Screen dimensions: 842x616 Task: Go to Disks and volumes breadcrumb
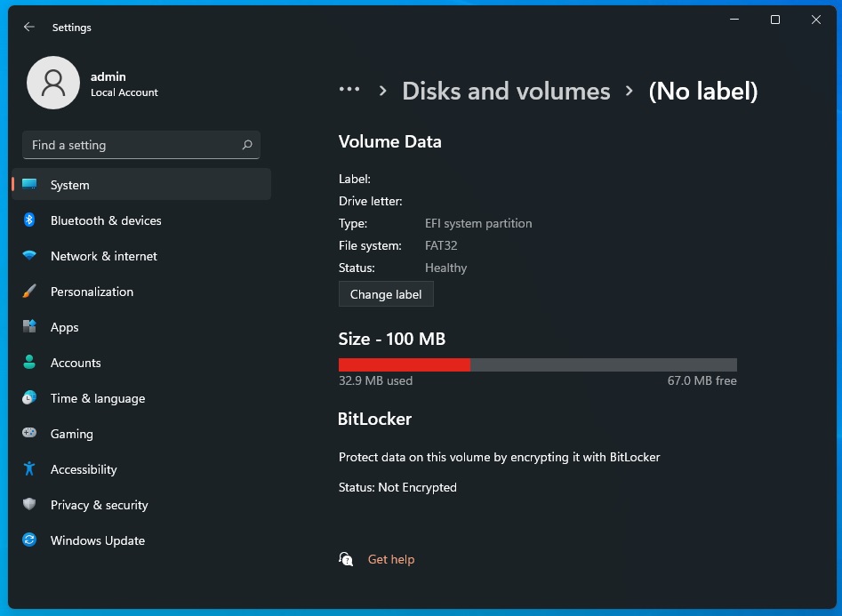click(x=506, y=92)
